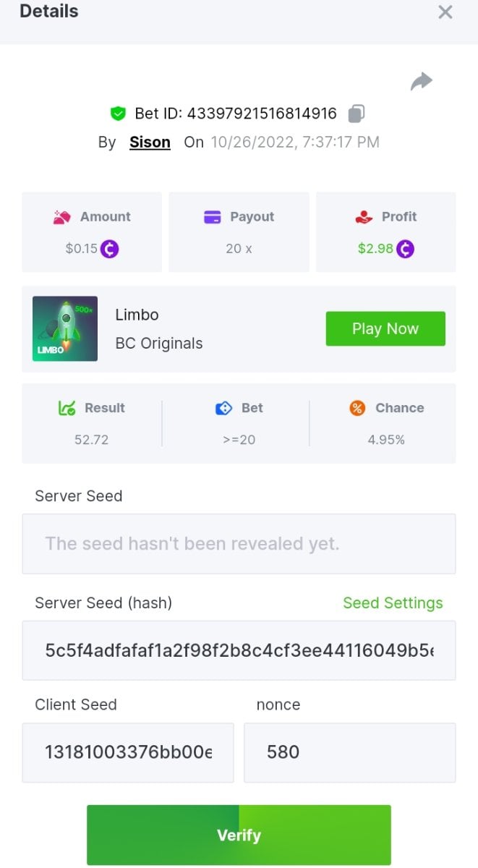Click the blue Bet dice icon
478x868 pixels.
223,408
